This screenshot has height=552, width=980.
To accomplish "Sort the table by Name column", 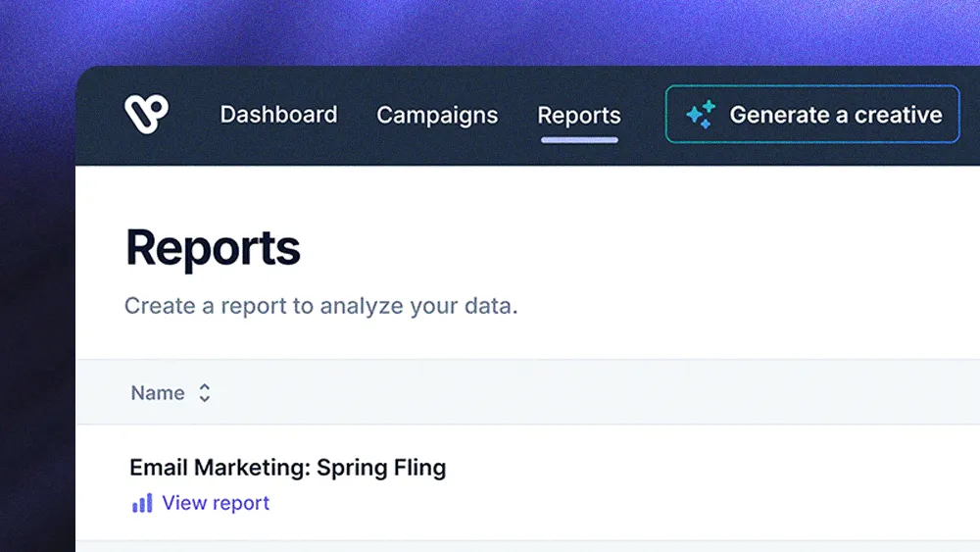I will (158, 392).
